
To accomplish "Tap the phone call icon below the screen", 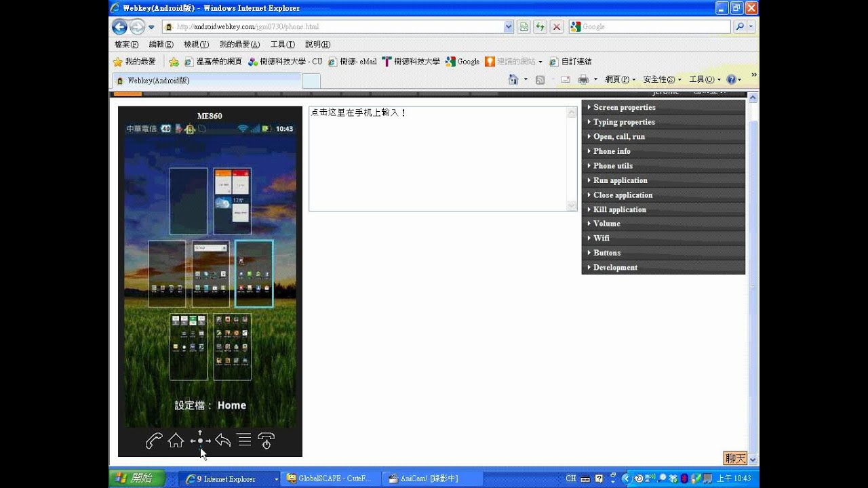I will pos(154,441).
